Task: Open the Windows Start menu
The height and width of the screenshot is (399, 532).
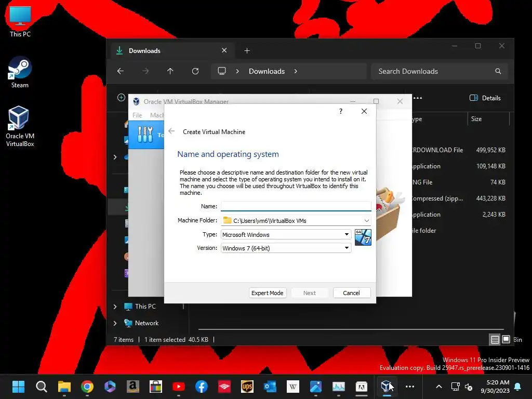Action: click(x=18, y=387)
